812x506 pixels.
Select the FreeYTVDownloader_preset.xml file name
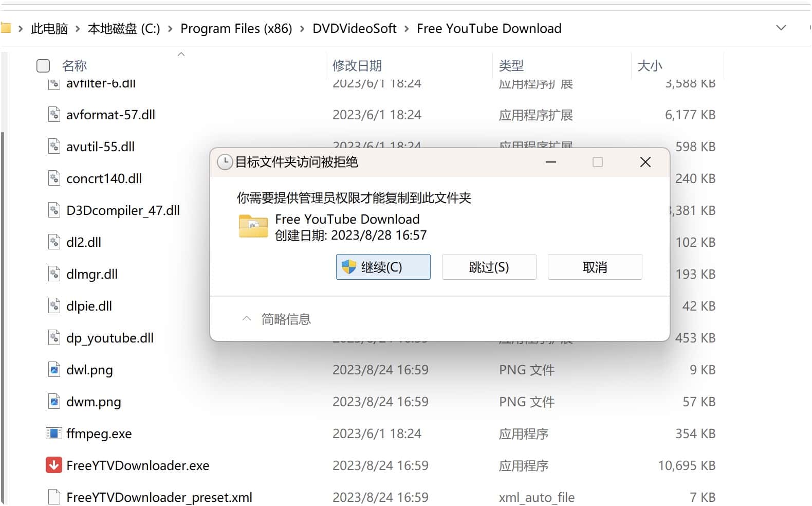[159, 497]
